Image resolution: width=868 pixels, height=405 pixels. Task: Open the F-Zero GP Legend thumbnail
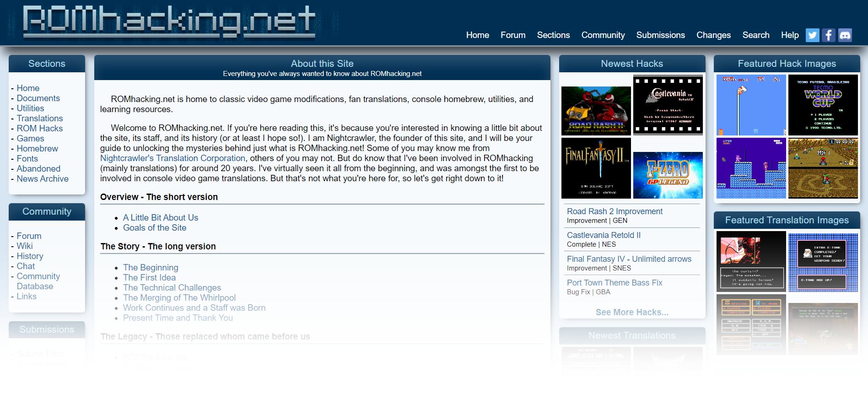pyautogui.click(x=668, y=175)
